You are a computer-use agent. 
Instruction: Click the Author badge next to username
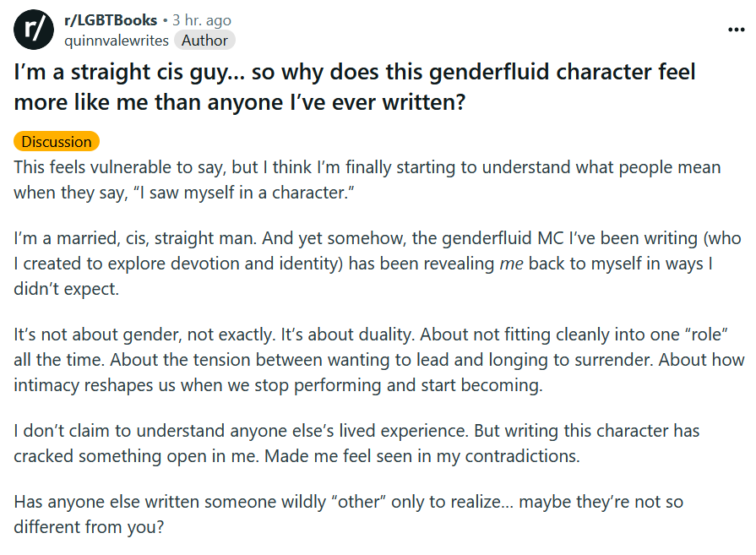click(x=204, y=41)
